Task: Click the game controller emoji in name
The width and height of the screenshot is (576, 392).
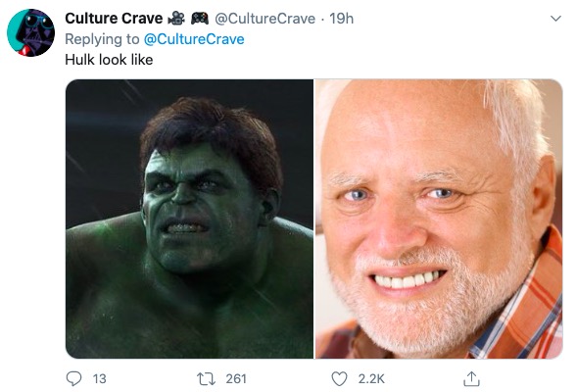Action: point(200,18)
